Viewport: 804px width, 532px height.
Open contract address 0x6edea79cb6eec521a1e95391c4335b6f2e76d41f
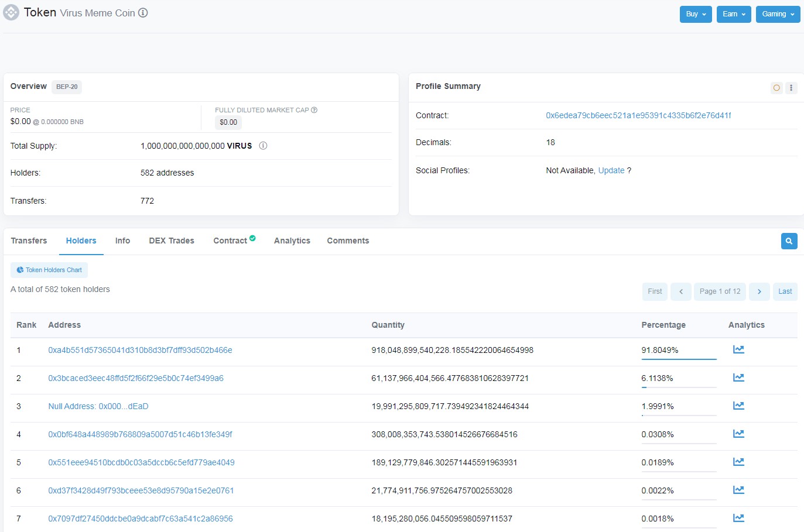(638, 115)
